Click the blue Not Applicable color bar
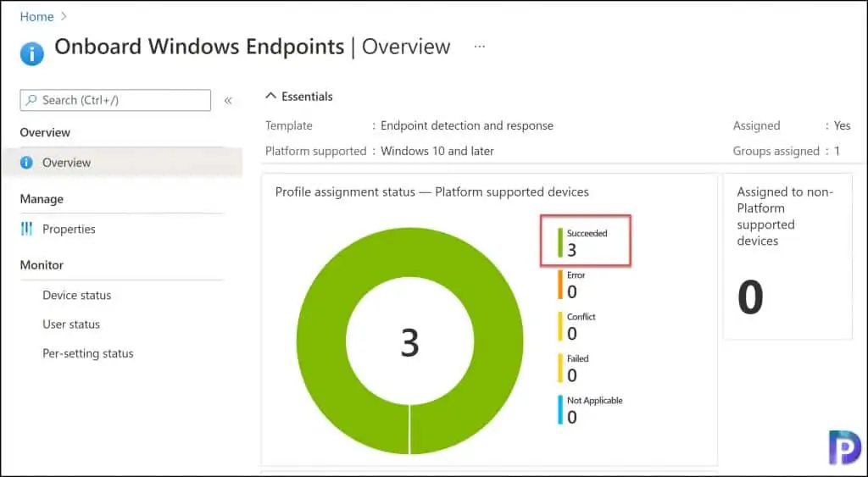This screenshot has width=868, height=477. click(560, 410)
